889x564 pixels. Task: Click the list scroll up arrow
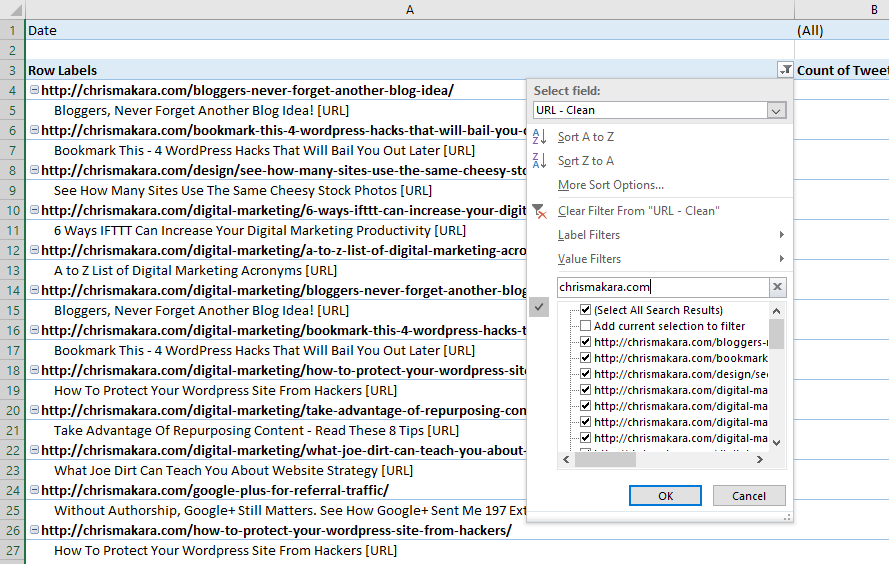point(777,311)
